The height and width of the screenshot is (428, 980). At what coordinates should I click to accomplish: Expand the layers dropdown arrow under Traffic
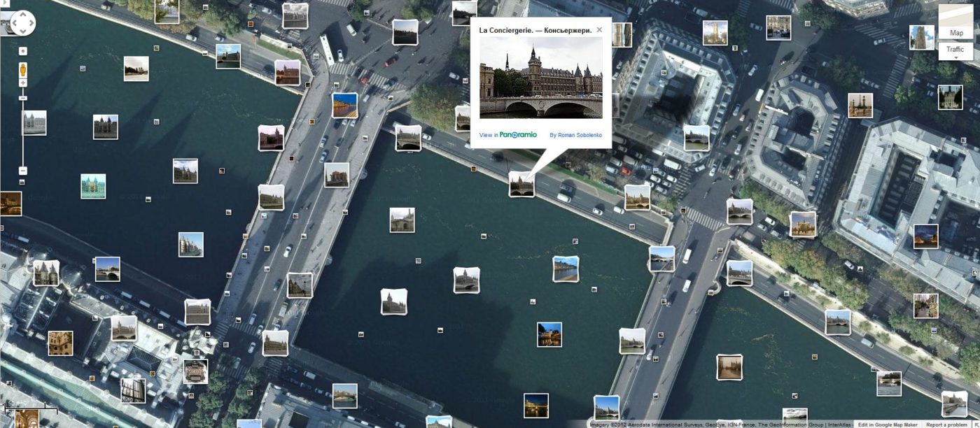tap(955, 57)
